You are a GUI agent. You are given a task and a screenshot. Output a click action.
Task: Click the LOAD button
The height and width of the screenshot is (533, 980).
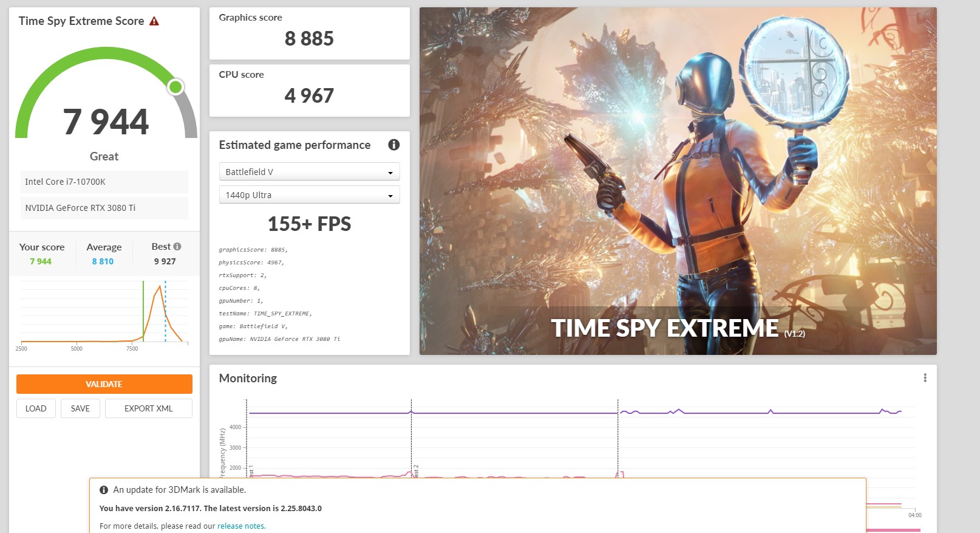pyautogui.click(x=36, y=408)
